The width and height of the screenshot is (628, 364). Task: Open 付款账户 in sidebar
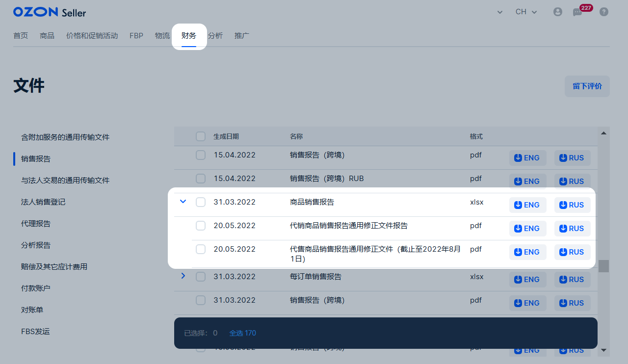(36, 288)
